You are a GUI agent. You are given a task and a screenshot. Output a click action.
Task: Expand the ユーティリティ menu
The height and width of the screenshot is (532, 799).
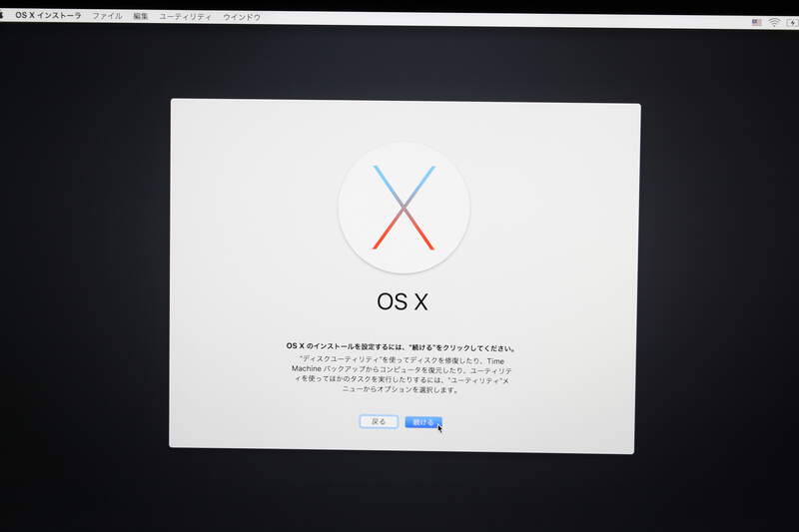185,17
